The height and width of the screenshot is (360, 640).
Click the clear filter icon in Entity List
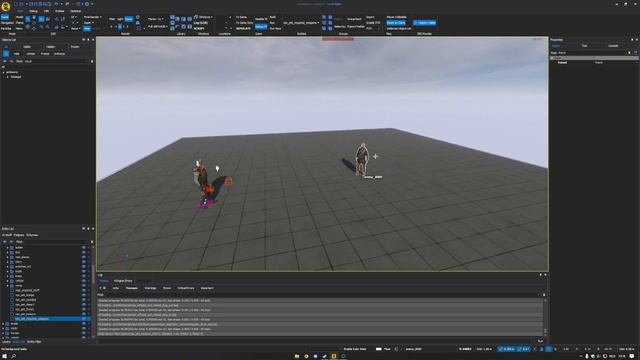[92, 242]
